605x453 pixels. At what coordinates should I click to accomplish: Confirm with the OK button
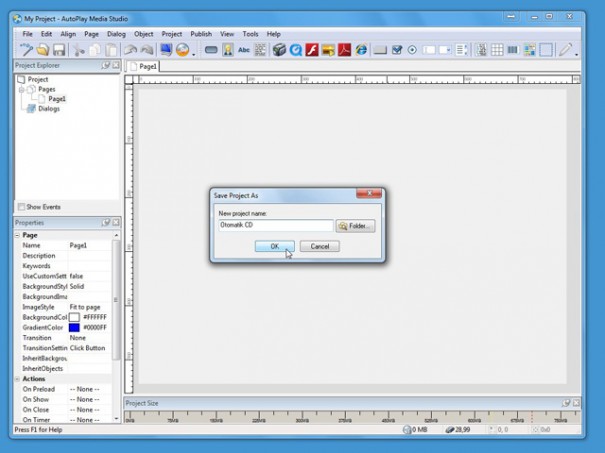274,246
